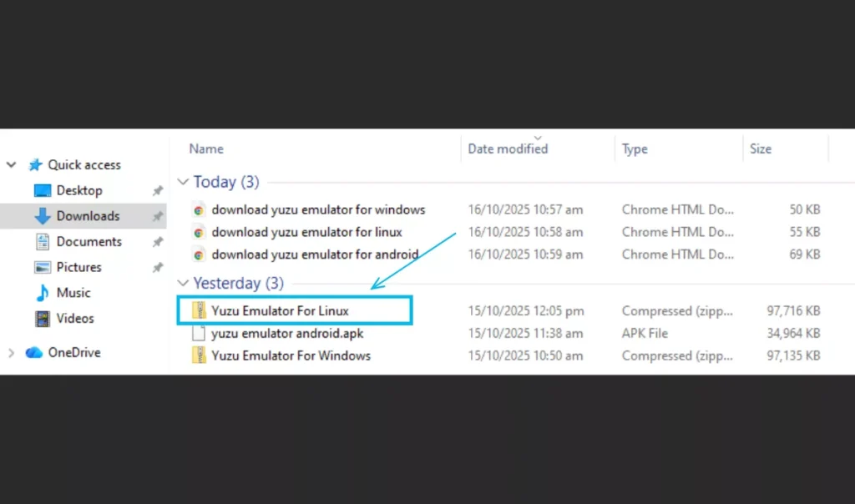
Task: Click the Videos filmstrip icon
Action: tap(43, 319)
